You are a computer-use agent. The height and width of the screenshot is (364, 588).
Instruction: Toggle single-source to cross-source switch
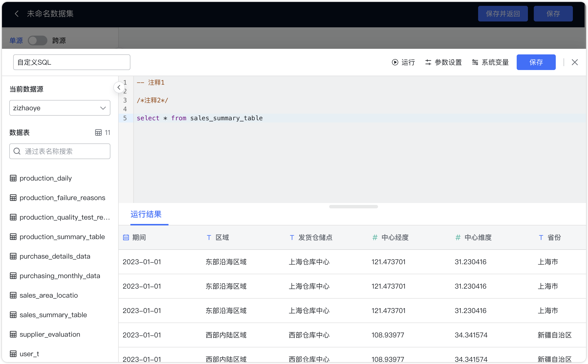click(x=37, y=40)
